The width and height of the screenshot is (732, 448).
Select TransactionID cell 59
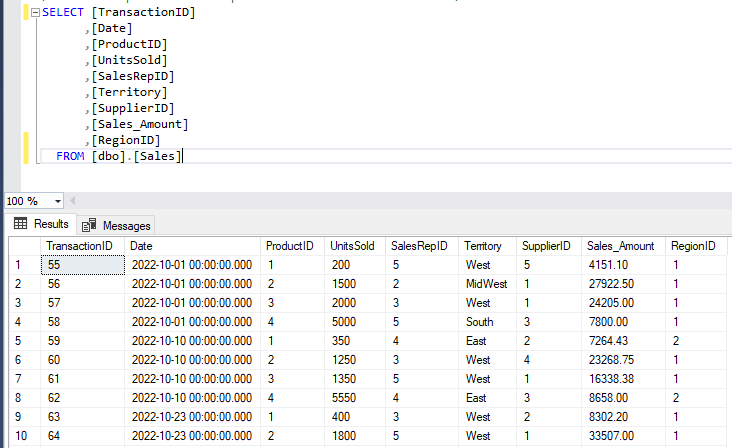point(83,341)
